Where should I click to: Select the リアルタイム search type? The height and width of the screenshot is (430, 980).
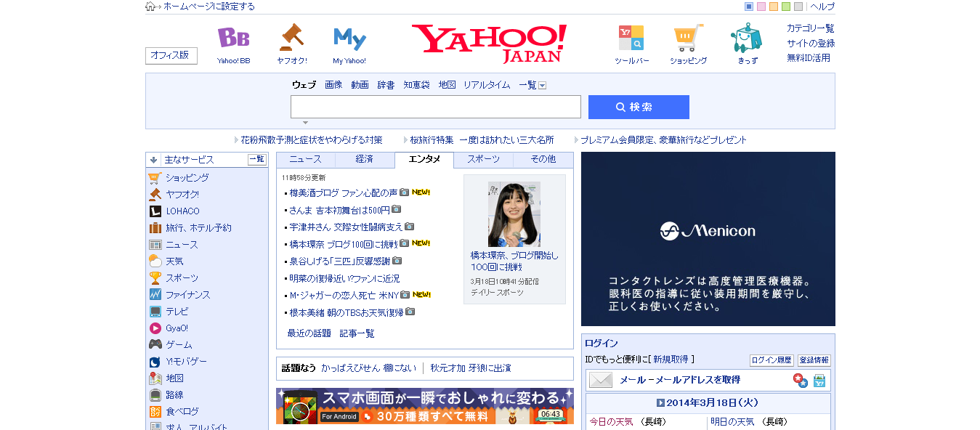point(487,85)
